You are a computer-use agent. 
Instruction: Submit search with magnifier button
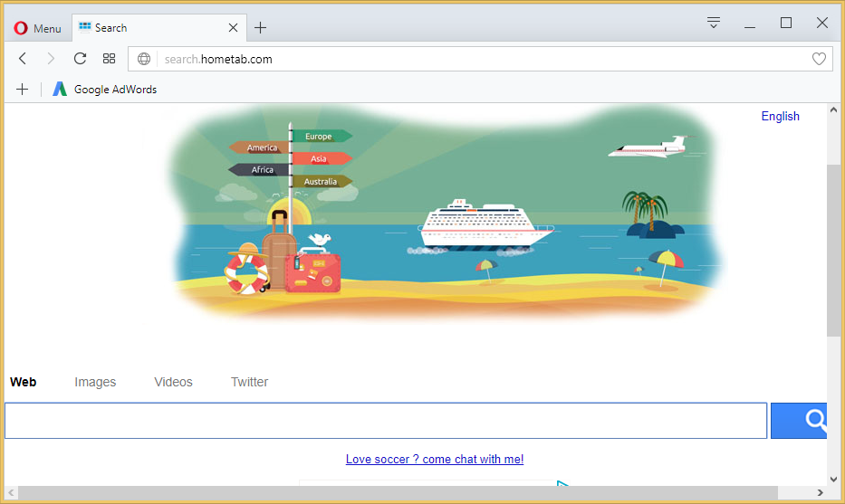coord(799,421)
